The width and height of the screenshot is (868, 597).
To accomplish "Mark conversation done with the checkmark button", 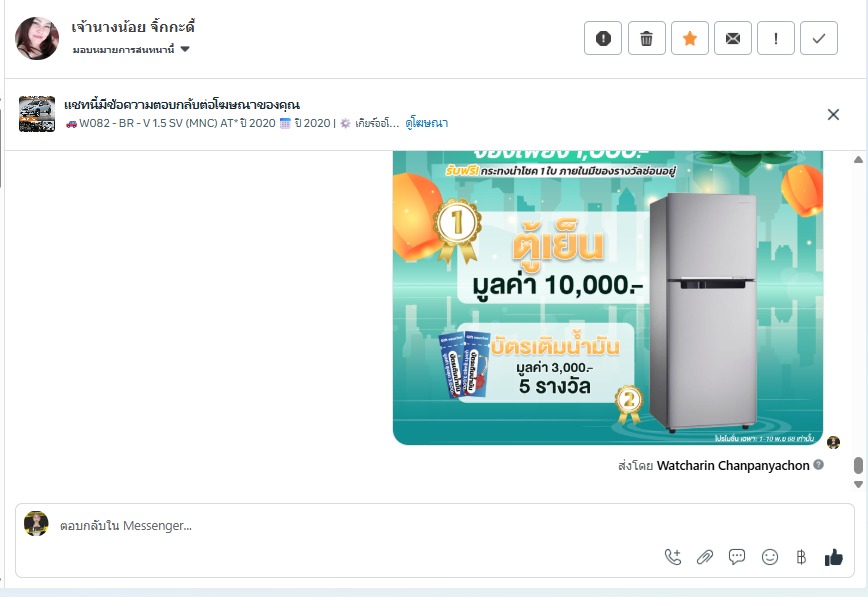I will [x=819, y=38].
